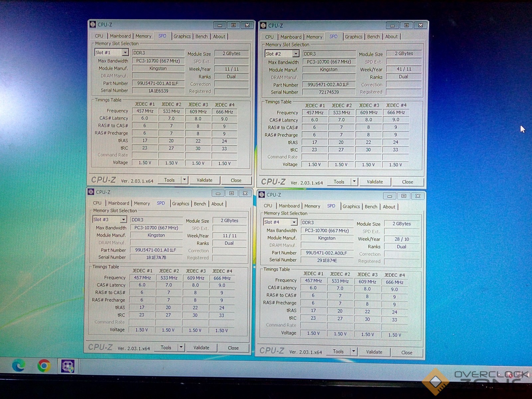The height and width of the screenshot is (399, 532).
Task: Select SPD tab in Slot #3 window
Action: point(161,203)
